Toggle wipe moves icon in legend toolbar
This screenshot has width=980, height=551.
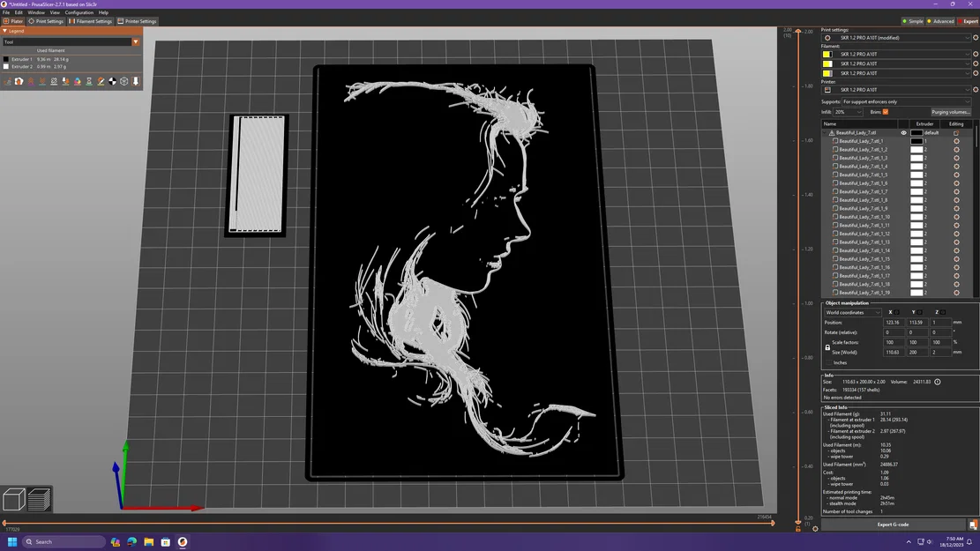point(19,81)
